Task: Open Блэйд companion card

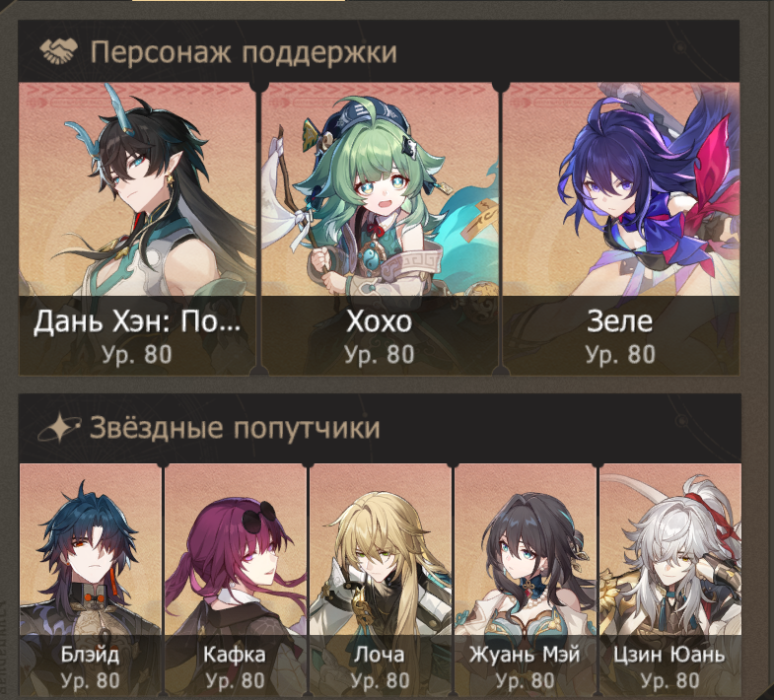Action: [x=91, y=580]
